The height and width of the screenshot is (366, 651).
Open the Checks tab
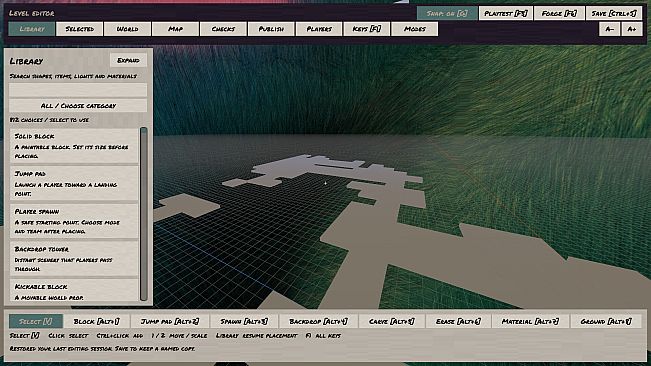(223, 29)
